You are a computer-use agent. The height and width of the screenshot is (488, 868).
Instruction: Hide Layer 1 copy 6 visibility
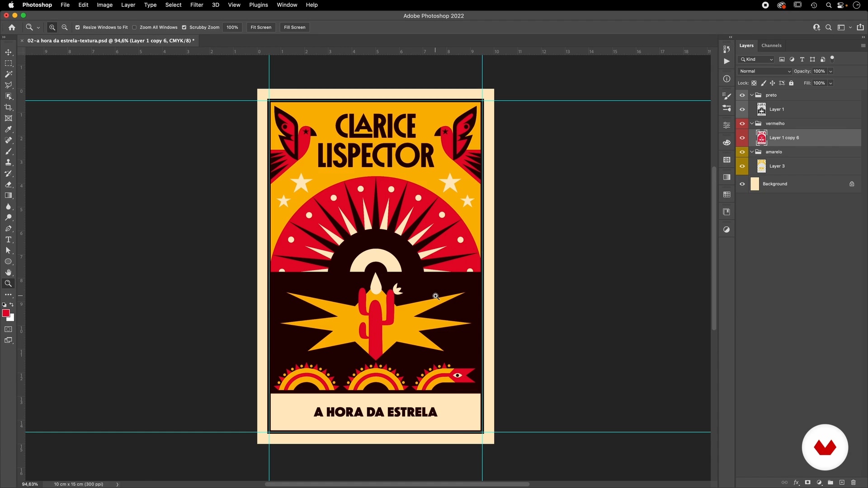click(x=742, y=138)
